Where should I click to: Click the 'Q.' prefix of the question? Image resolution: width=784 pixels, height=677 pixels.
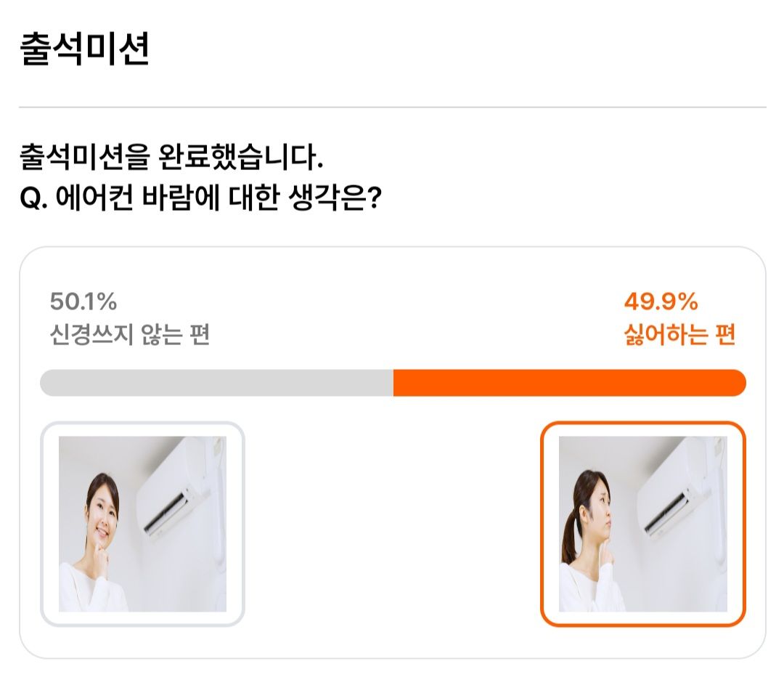tap(33, 198)
